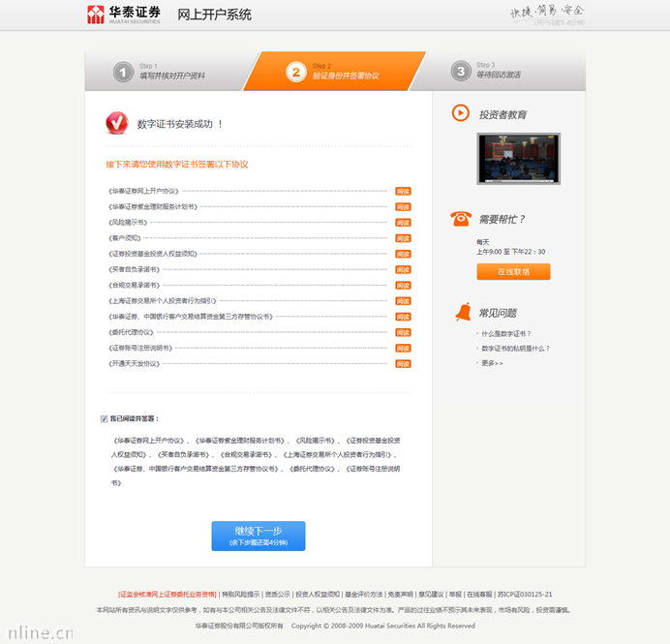
Task: Open footer link 特别风险提示
Action: coord(240,595)
